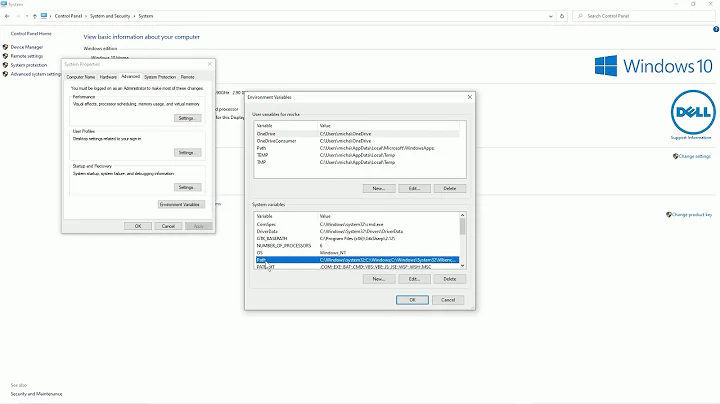Select the highlighted Path system variable row

[357, 260]
